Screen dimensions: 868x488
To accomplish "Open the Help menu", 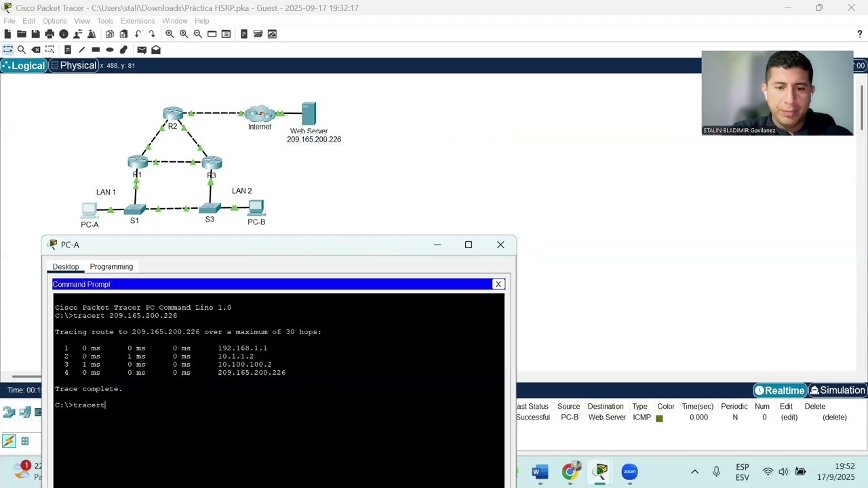I will pos(202,21).
